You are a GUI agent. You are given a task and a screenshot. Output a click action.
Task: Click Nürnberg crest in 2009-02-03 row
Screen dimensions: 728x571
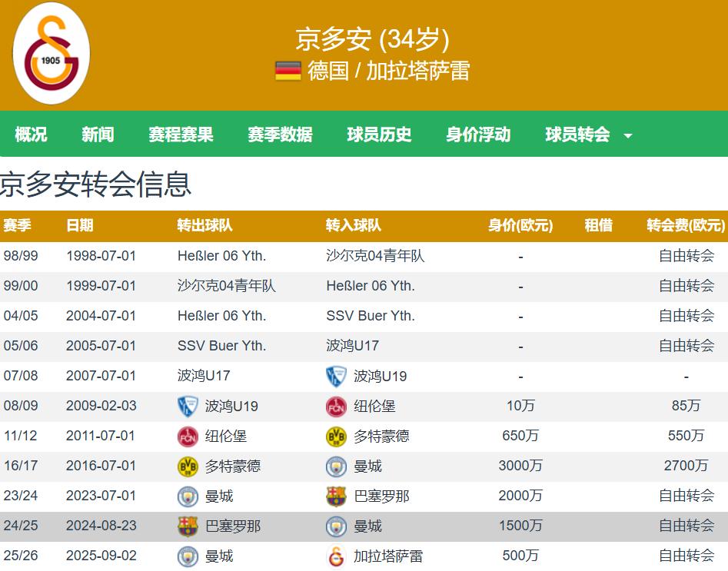pyautogui.click(x=336, y=407)
